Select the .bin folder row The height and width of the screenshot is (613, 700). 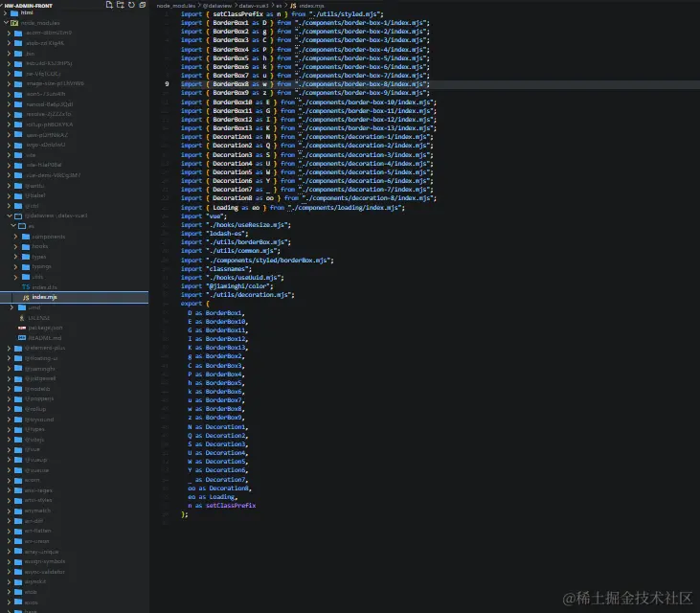click(74, 54)
